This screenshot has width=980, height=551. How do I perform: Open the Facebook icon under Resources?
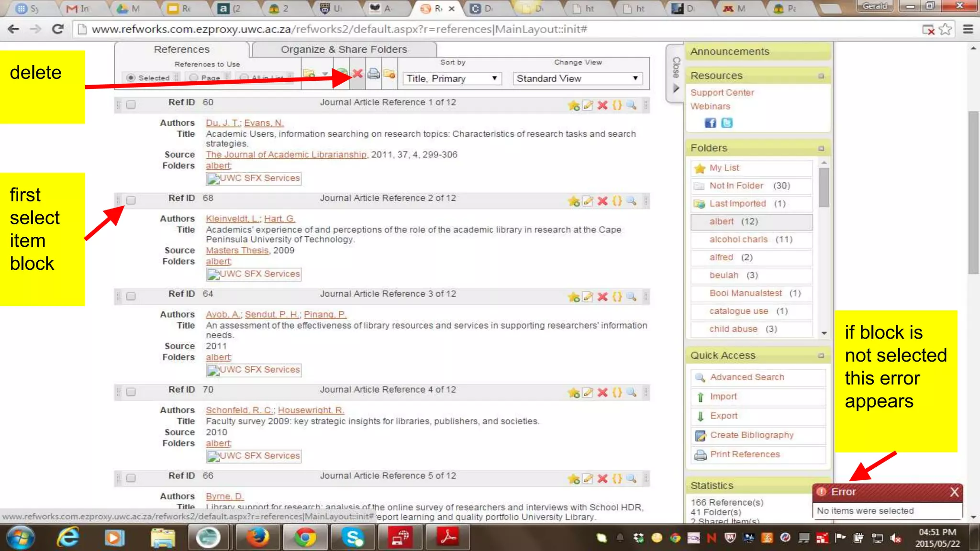pyautogui.click(x=710, y=123)
